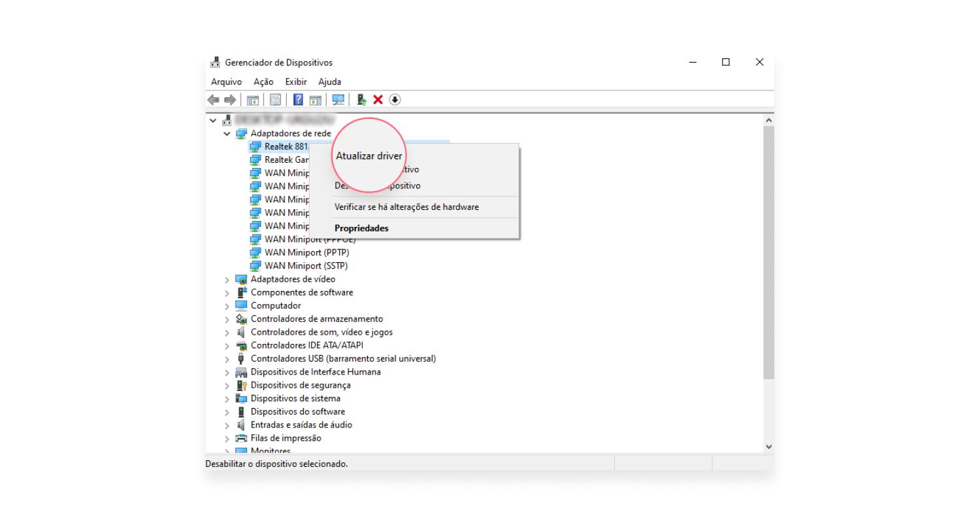The width and height of the screenshot is (980, 523).
Task: Expand the Controladores de som, vídeo e jogos chevron
Action: coord(227,333)
